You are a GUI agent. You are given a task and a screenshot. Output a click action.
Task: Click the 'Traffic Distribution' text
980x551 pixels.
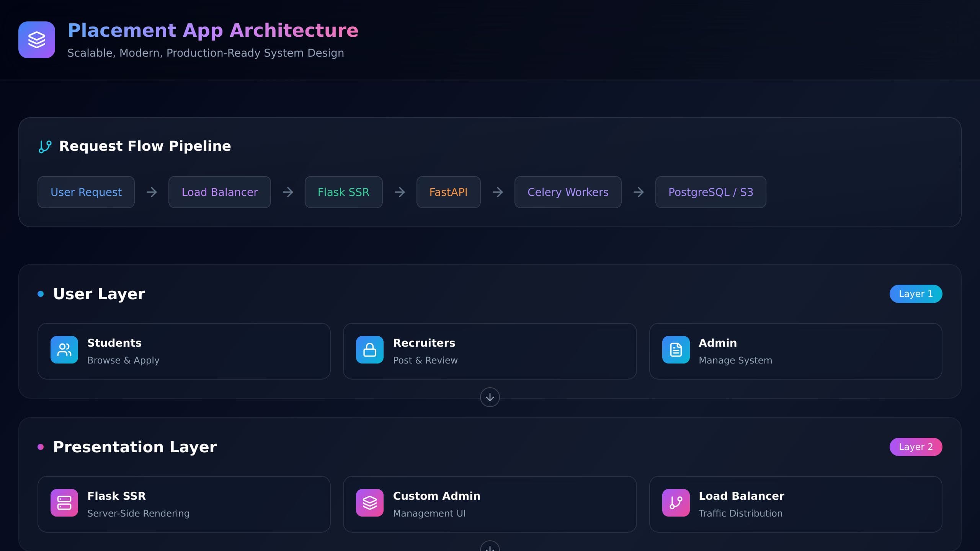pos(740,514)
